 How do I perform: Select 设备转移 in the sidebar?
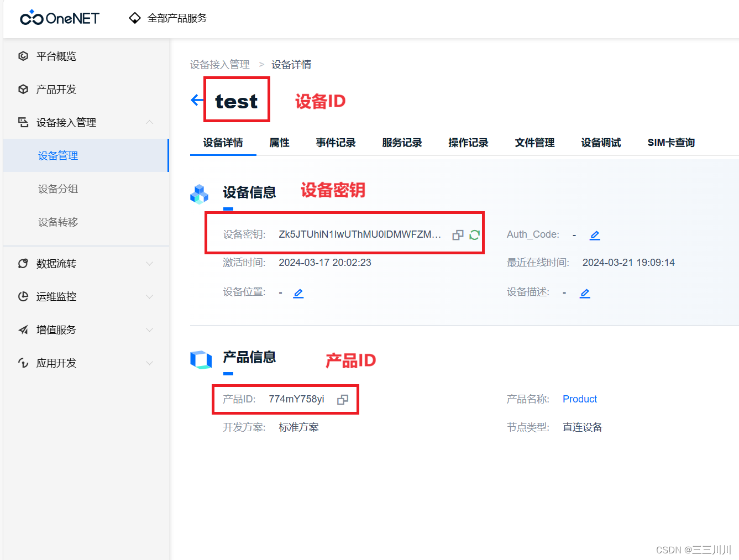coord(57,222)
